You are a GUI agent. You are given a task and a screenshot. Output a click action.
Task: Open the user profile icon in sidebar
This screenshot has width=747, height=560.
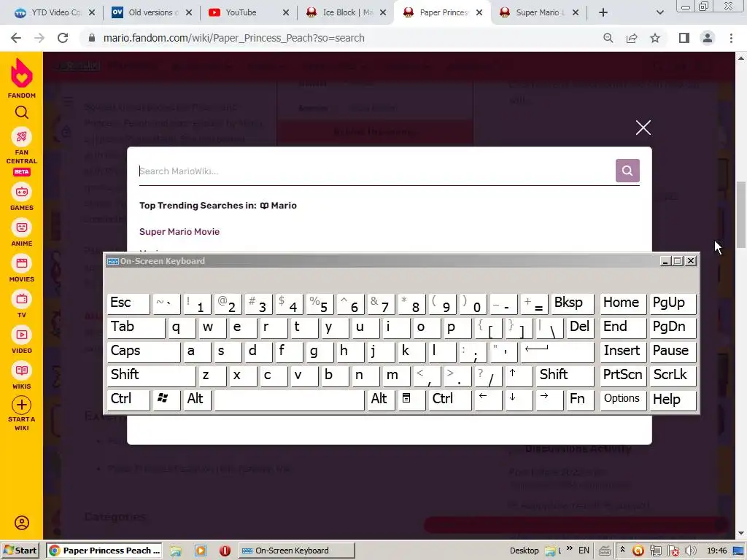[x=21, y=523]
